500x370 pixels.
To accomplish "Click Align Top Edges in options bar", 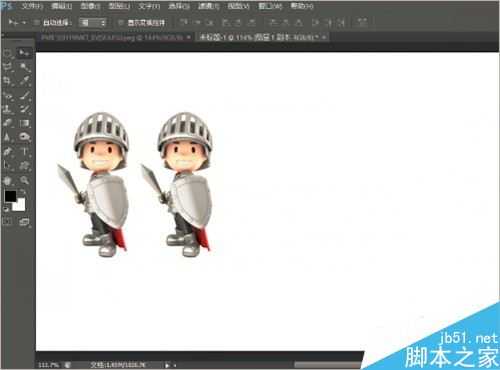I will pyautogui.click(x=184, y=23).
